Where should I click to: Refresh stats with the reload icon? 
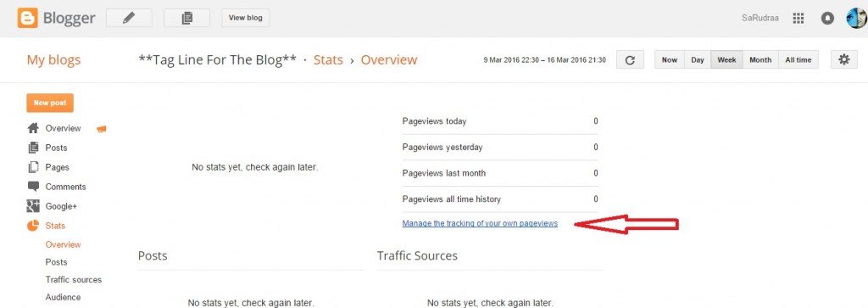click(x=630, y=60)
